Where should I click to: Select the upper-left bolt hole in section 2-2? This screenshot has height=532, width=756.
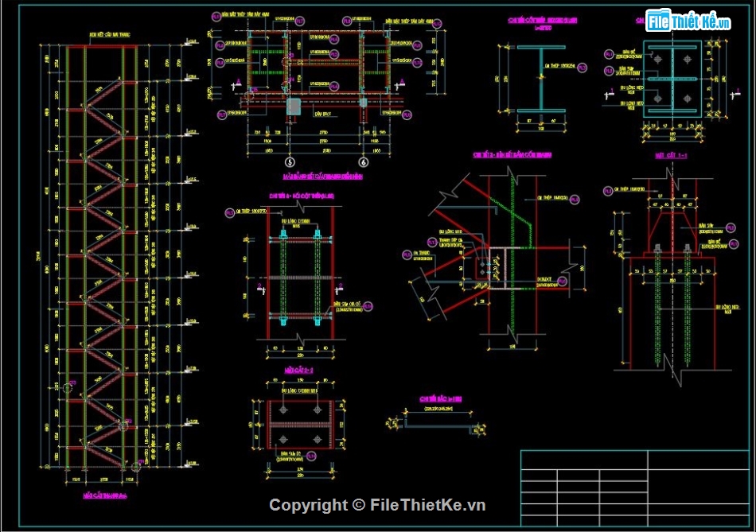283,410
